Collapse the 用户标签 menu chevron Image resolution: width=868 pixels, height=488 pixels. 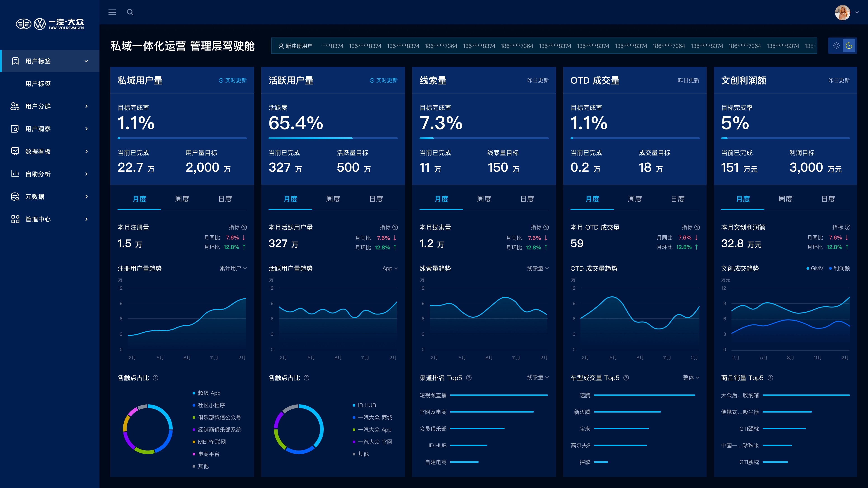86,61
